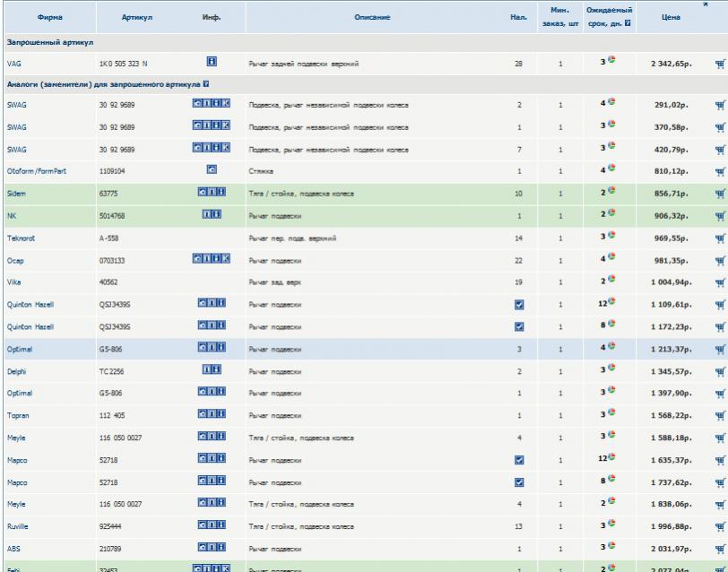728x572 pixels.
Task: Add SWAG priced 420,79р. to cart
Action: 720,150
